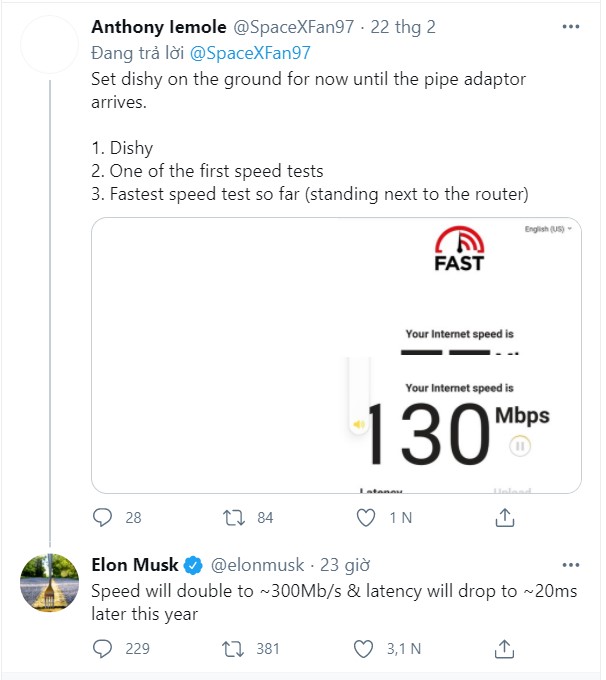Click the FAST speed test logo
Viewport: 606px width, 680px height.
pos(459,250)
